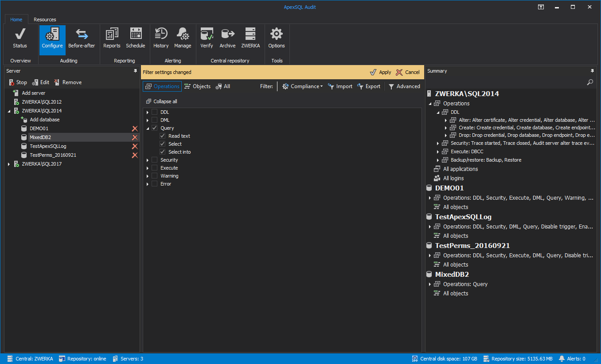The width and height of the screenshot is (601, 364).
Task: Uncheck the Query operations checkbox
Action: coord(154,128)
